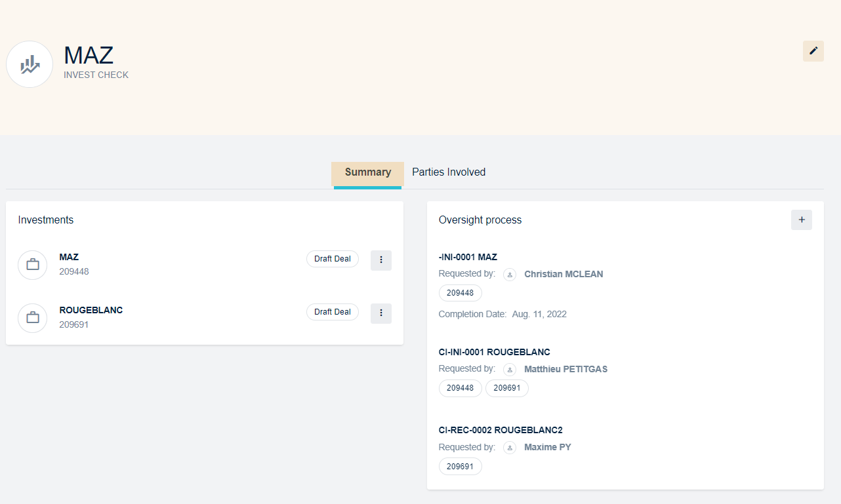The image size is (841, 504).
Task: Select the Summary tab
Action: pos(367,172)
